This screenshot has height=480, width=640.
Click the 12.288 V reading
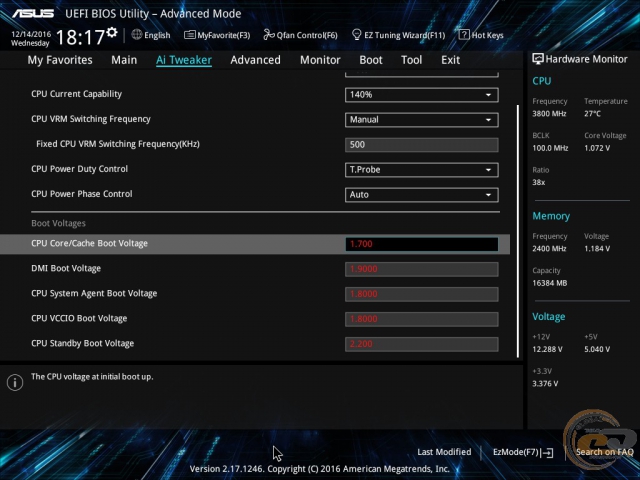(547, 349)
